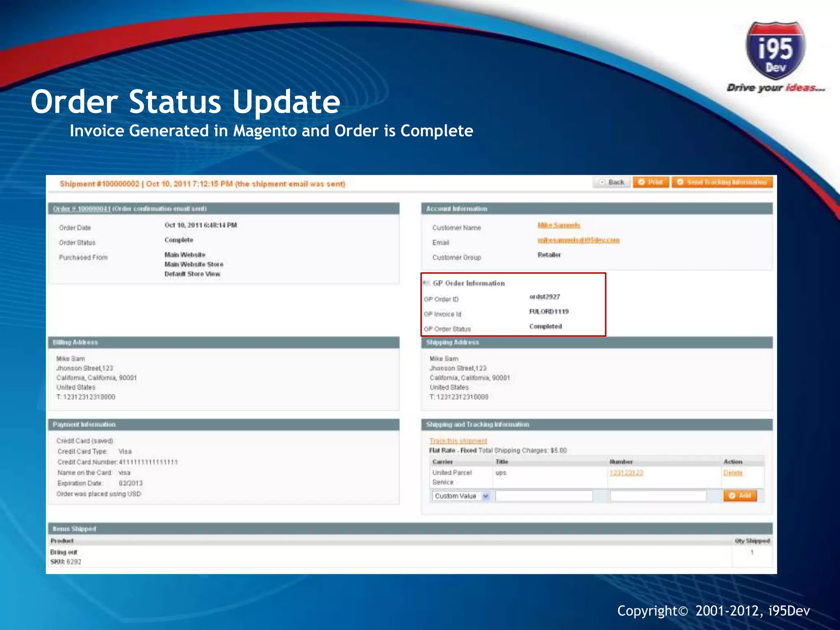Open the Custom Value carrier dropdown

coord(461,496)
